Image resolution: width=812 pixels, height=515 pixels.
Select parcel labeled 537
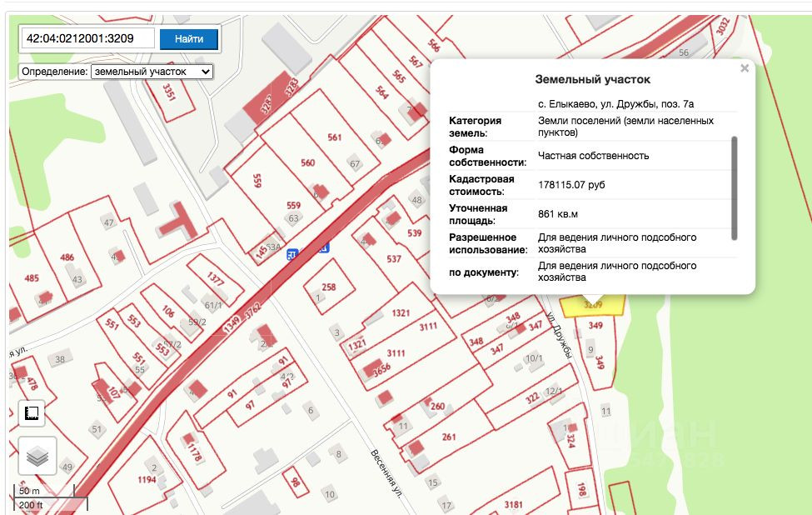pyautogui.click(x=394, y=258)
